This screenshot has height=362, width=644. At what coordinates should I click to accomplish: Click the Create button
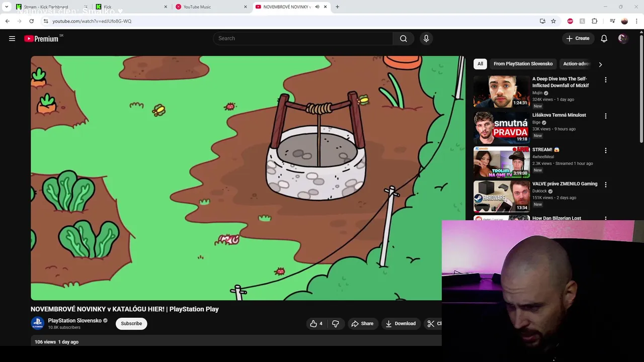(x=578, y=39)
